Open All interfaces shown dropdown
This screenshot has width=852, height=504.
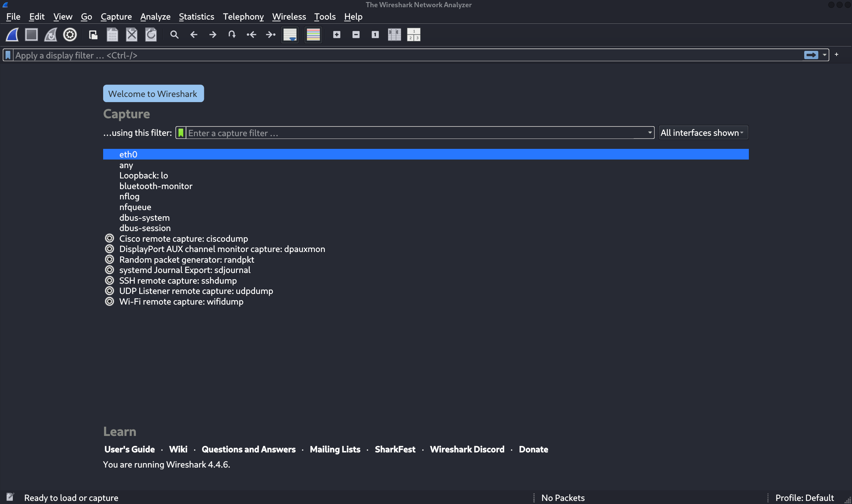pos(703,133)
